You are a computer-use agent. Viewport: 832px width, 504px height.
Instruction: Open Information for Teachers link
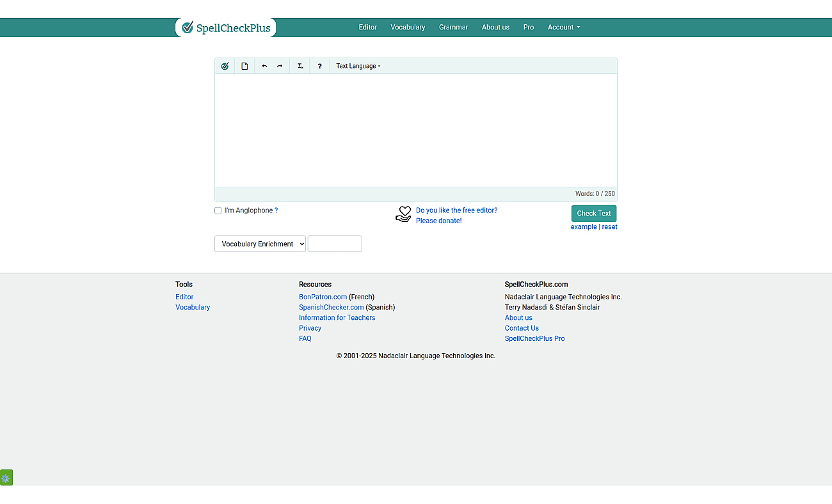(x=337, y=318)
